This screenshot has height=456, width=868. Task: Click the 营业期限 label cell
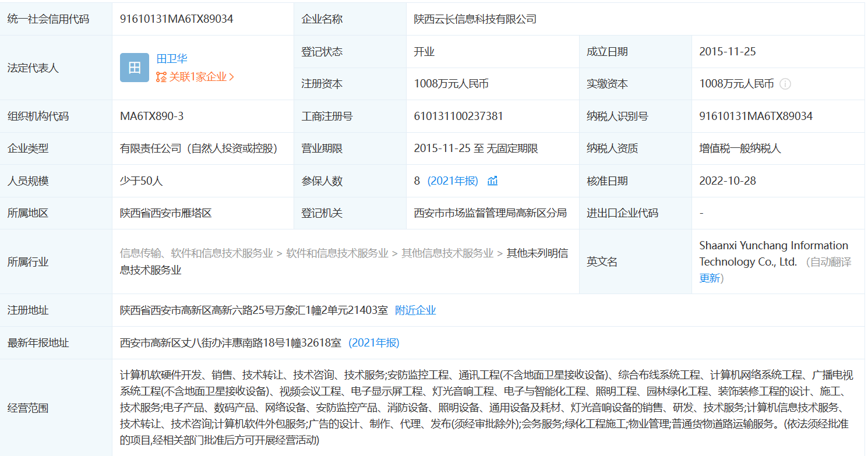pyautogui.click(x=350, y=148)
